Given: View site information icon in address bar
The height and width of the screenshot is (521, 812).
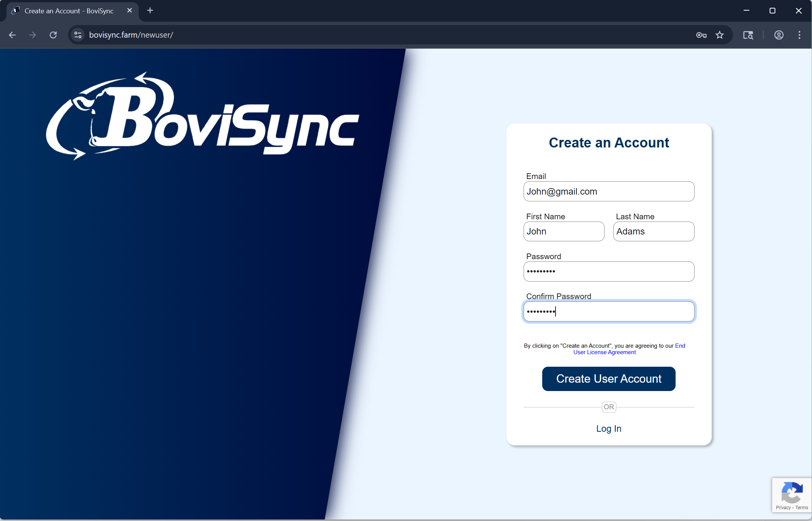Looking at the screenshot, I should (78, 35).
